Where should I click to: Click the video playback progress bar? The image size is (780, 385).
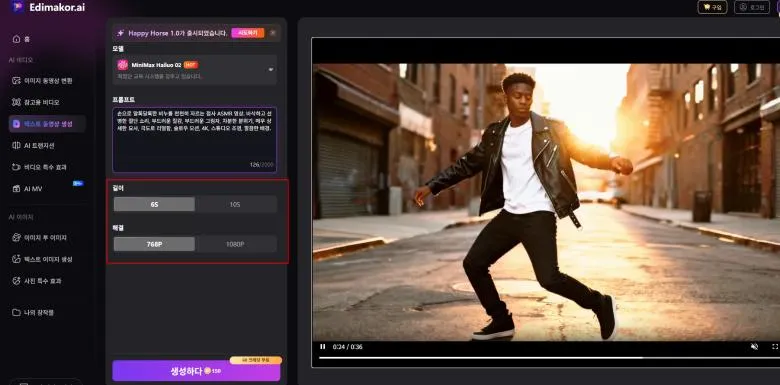click(547, 358)
